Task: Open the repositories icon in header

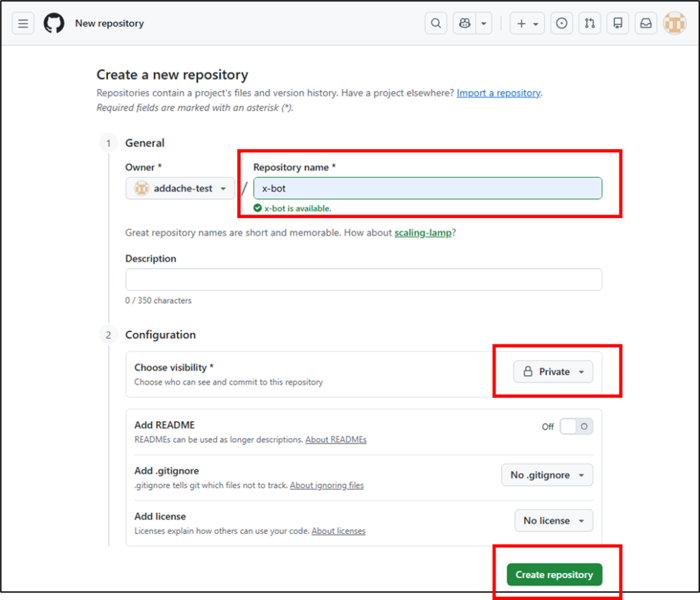Action: [x=618, y=23]
